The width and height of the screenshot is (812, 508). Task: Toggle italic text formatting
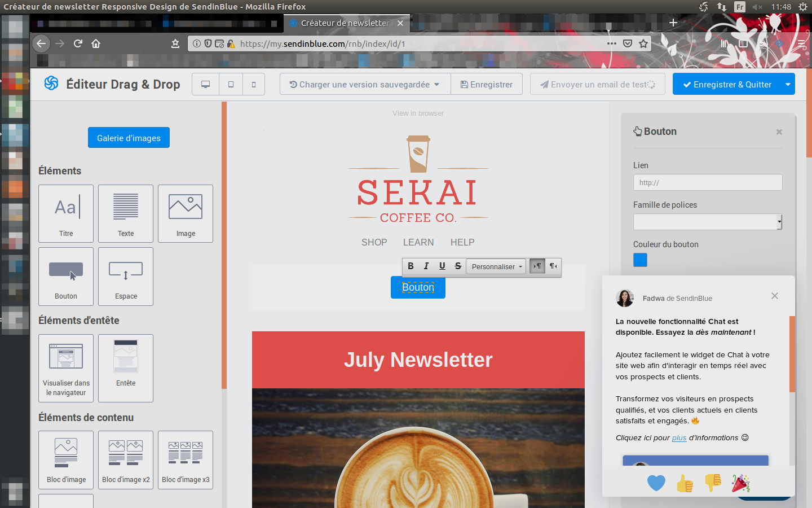(x=426, y=266)
